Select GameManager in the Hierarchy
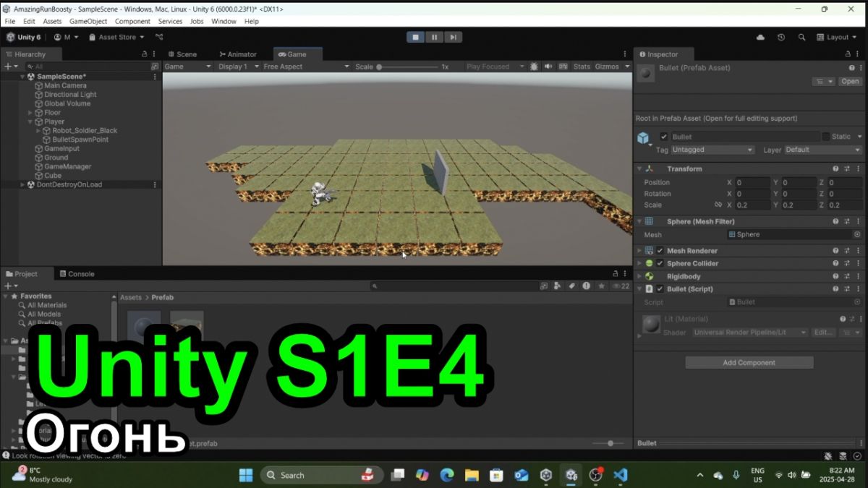Screen dimensions: 868x488 (x=68, y=166)
